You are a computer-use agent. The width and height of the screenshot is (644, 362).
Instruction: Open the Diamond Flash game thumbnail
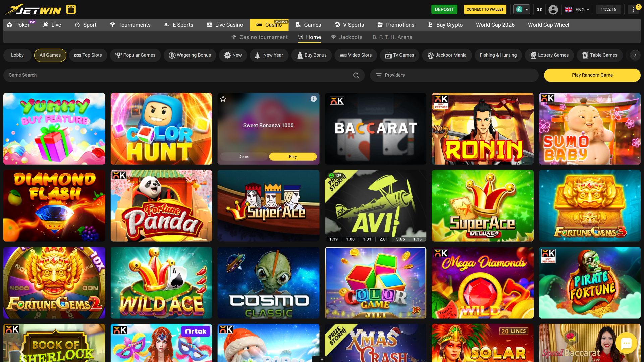54,206
